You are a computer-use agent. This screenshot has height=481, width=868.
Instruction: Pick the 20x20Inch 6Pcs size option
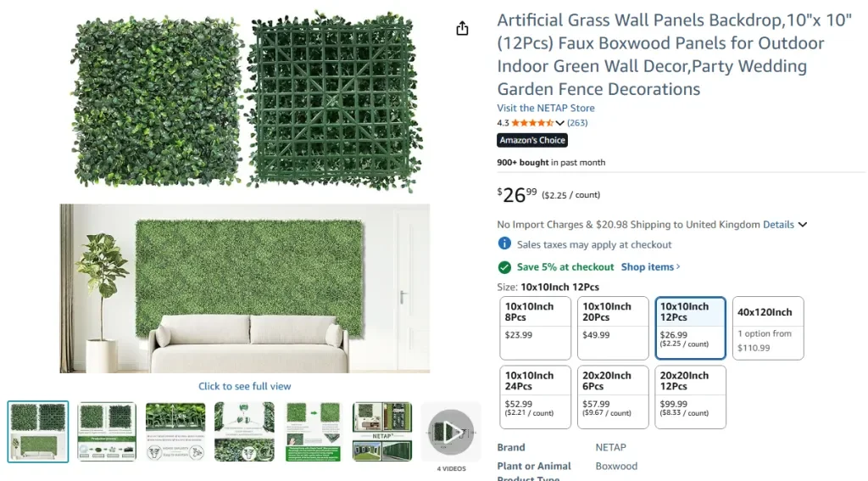click(x=613, y=397)
